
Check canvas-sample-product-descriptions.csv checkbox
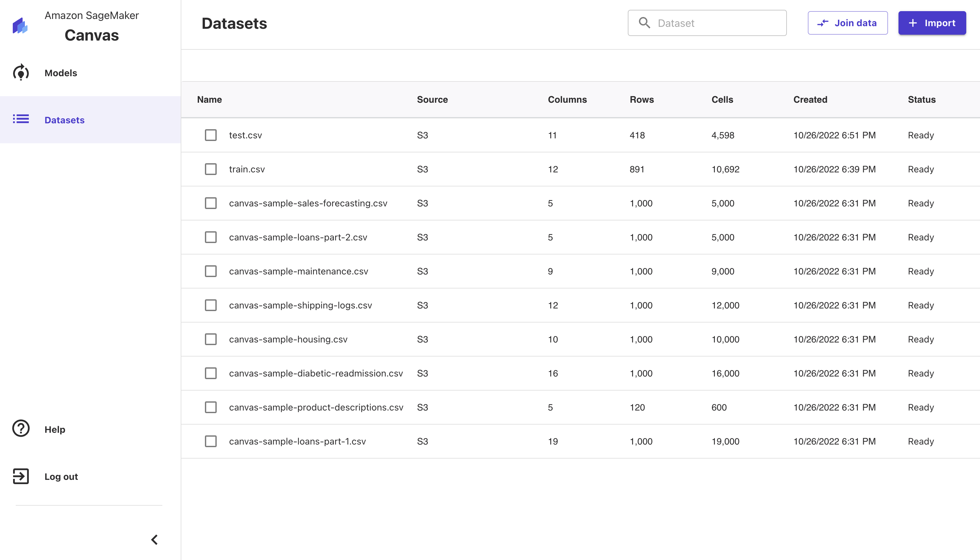click(210, 407)
